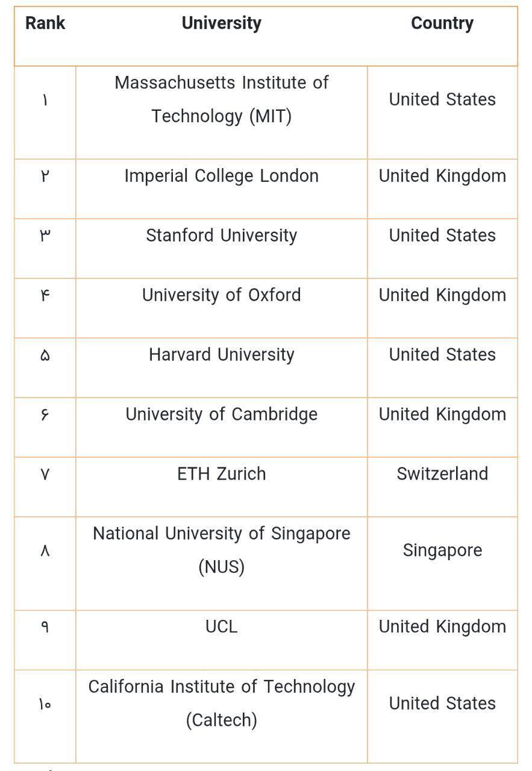Click the rank number cell beside UCL

pyautogui.click(x=45, y=627)
